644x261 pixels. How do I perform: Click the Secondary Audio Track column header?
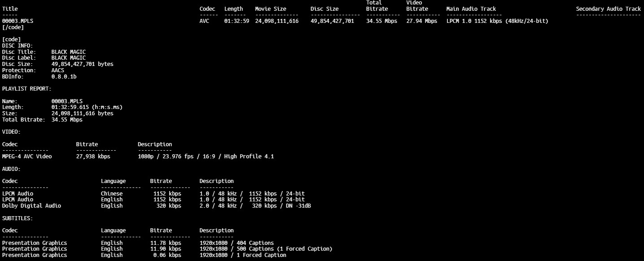coord(608,9)
